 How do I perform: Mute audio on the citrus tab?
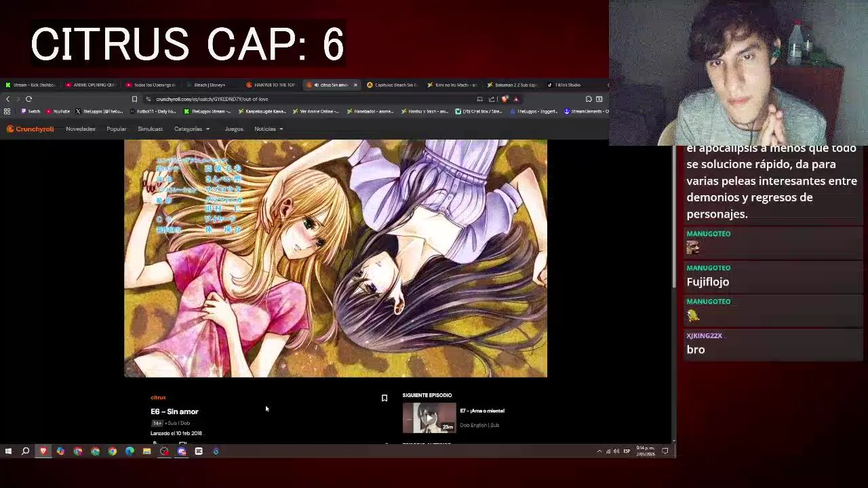(x=316, y=85)
